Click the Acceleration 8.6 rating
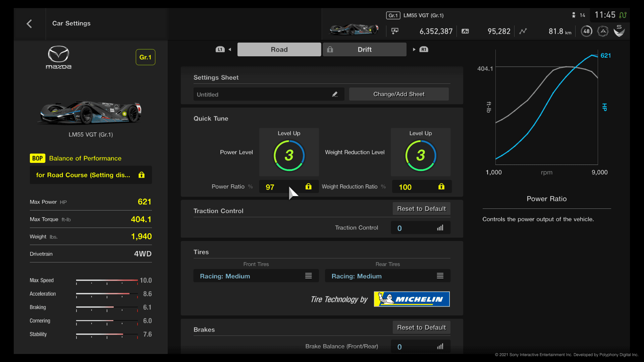The image size is (644, 362). click(x=147, y=294)
